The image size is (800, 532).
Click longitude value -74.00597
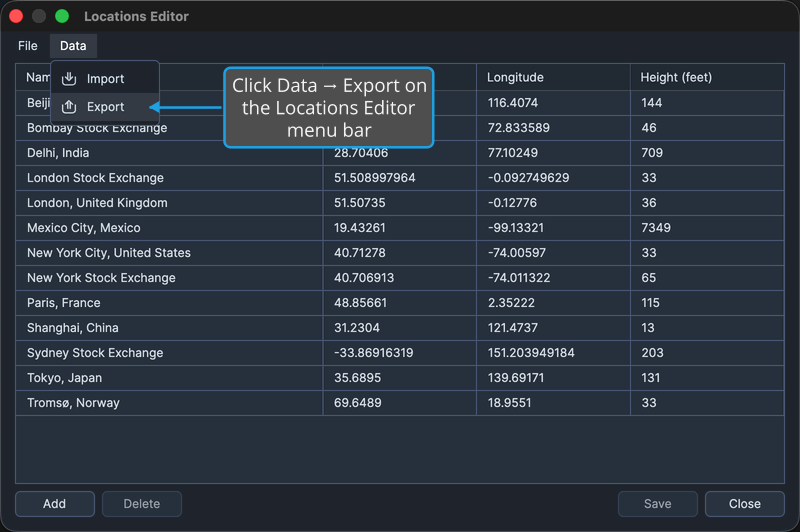click(517, 253)
